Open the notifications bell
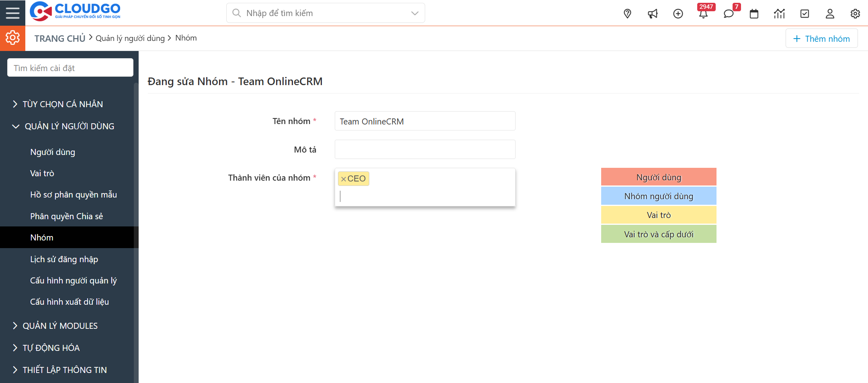 tap(703, 14)
